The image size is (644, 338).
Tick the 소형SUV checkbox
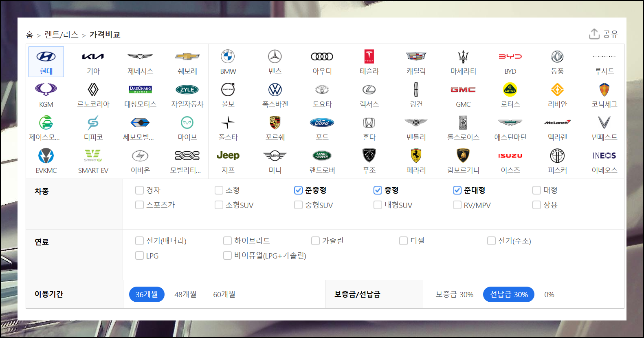[x=219, y=205]
